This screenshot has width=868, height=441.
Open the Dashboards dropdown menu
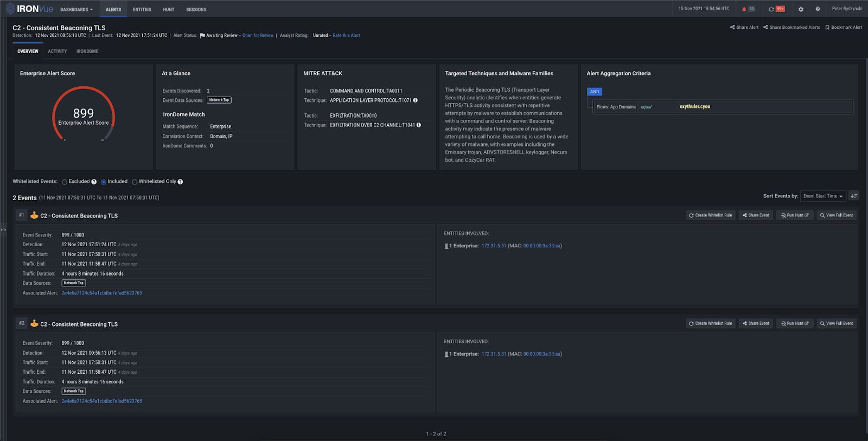pyautogui.click(x=76, y=10)
